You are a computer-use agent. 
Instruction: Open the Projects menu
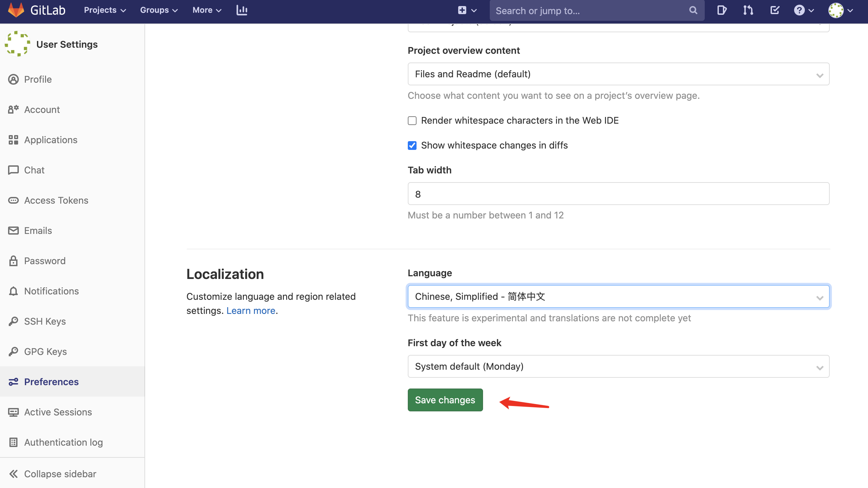pyautogui.click(x=104, y=10)
